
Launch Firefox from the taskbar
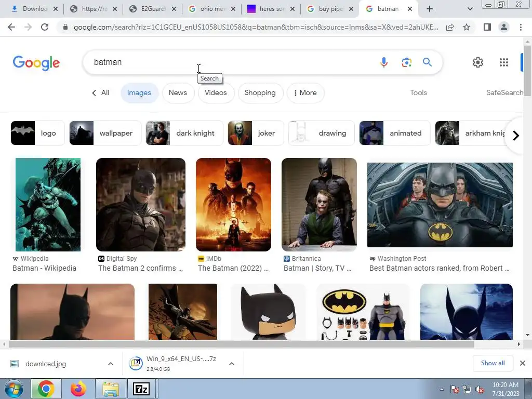78,389
